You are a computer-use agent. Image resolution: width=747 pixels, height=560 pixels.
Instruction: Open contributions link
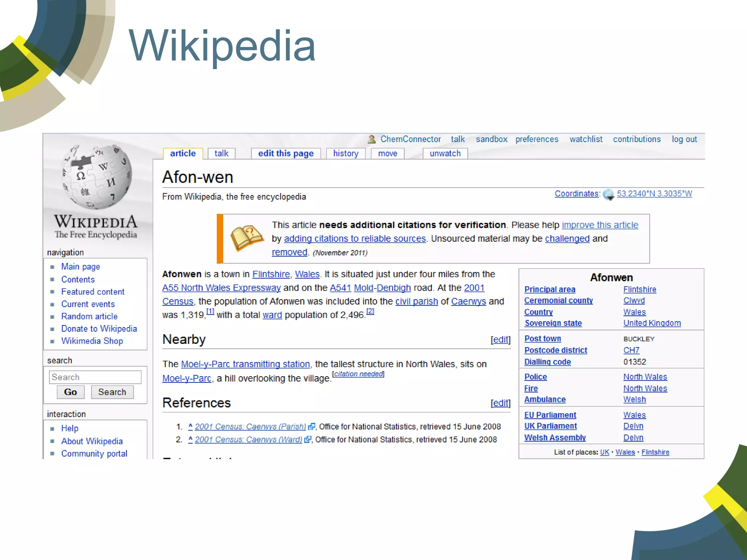coord(637,139)
